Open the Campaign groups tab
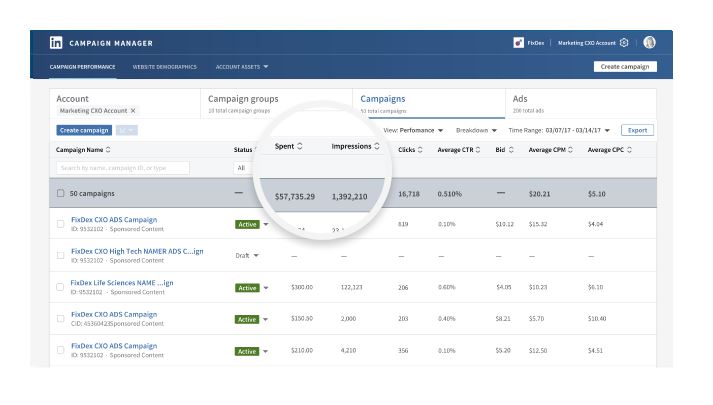 coord(276,104)
